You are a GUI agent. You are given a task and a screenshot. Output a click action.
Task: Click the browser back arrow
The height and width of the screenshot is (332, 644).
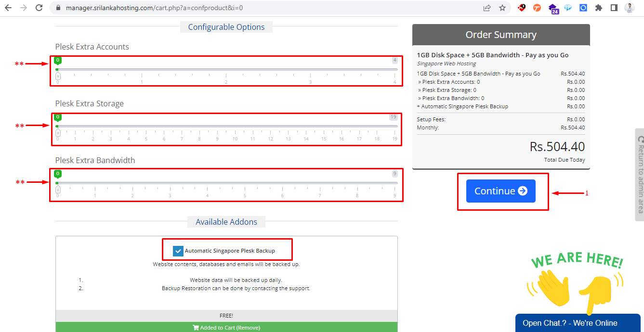[8, 8]
